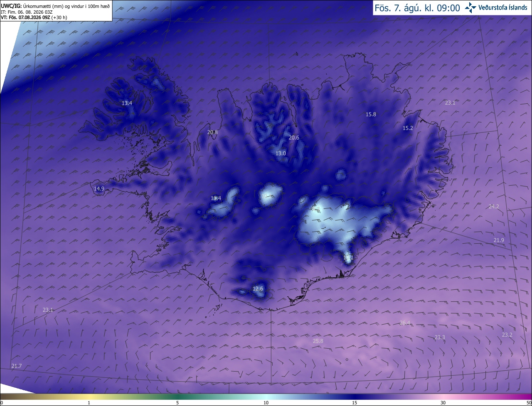Select the 15.8 value in northeast Iceland

pos(371,114)
